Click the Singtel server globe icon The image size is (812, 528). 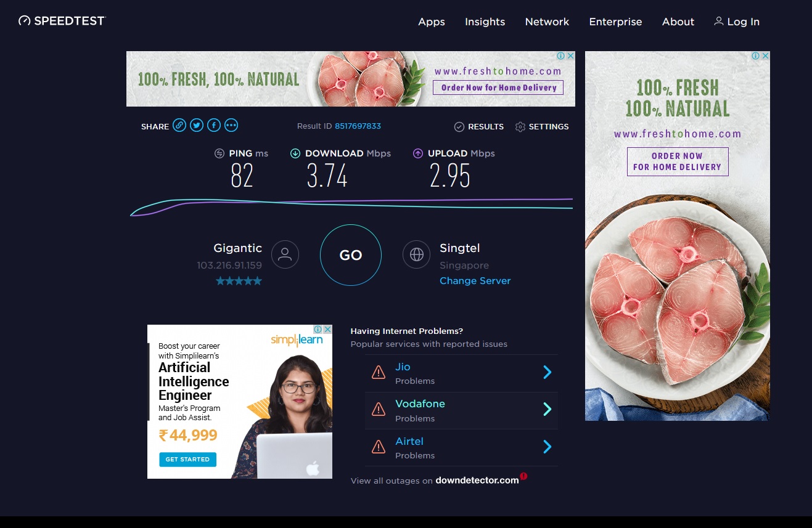coord(416,254)
